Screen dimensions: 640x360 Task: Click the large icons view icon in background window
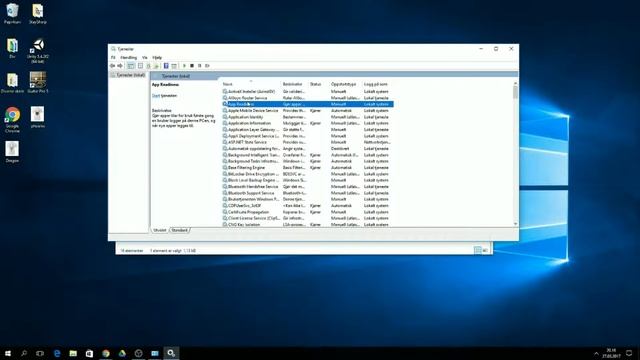click(485, 250)
